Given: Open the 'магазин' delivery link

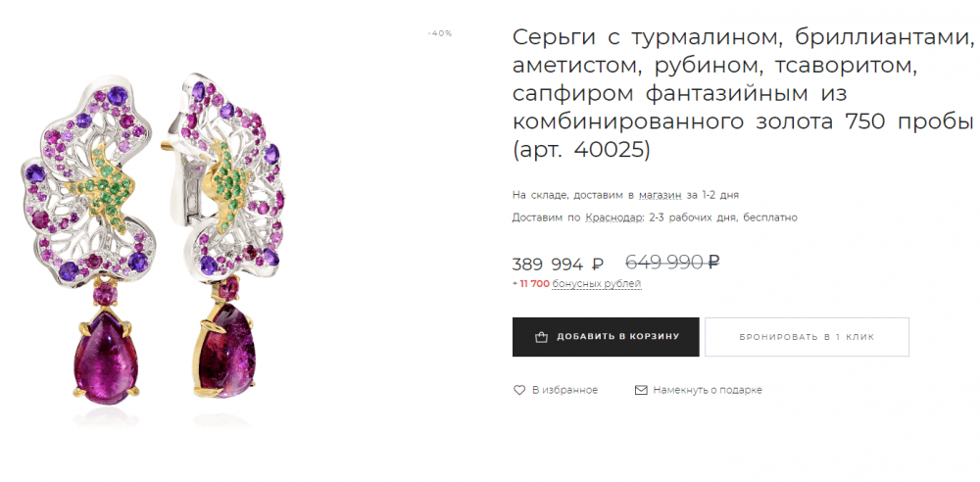Looking at the screenshot, I should (660, 195).
